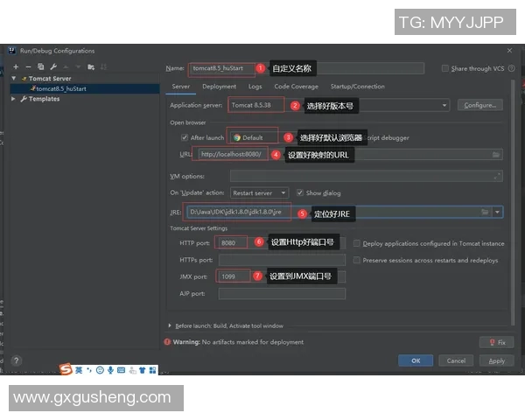The image size is (525, 420).
Task: Click the Add New Configuration plus icon
Action: coord(16,66)
